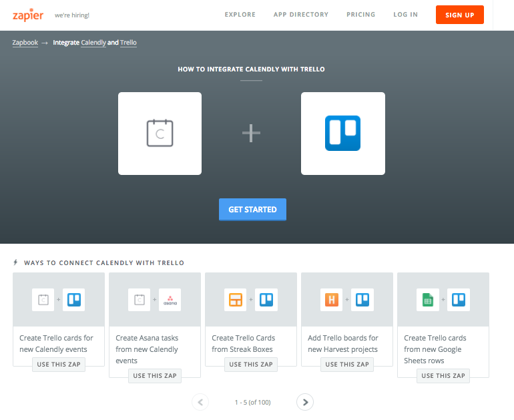
Task: Use the Calendly events to Trello cards zap
Action: click(x=59, y=365)
